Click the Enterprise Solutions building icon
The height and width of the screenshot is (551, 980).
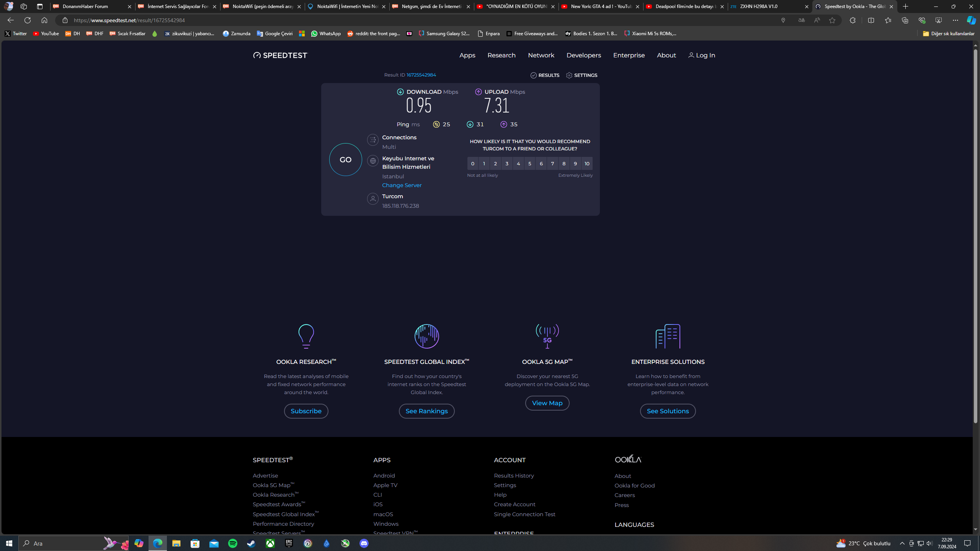tap(668, 336)
